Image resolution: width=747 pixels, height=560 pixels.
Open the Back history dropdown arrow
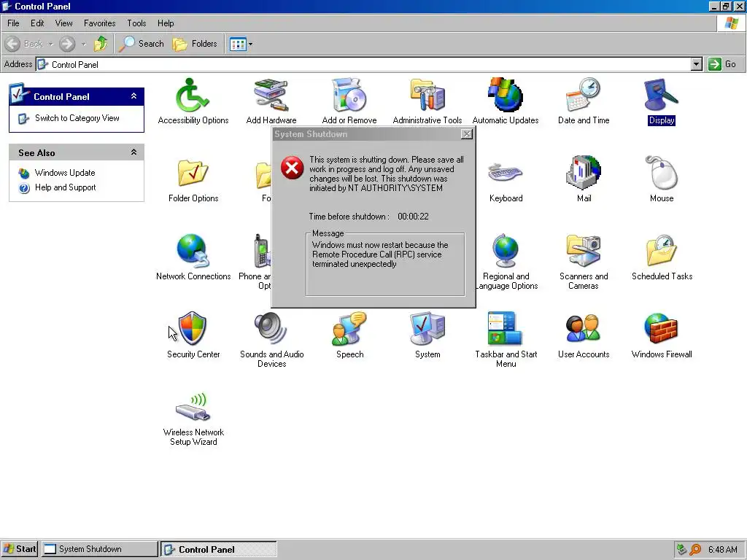point(50,44)
